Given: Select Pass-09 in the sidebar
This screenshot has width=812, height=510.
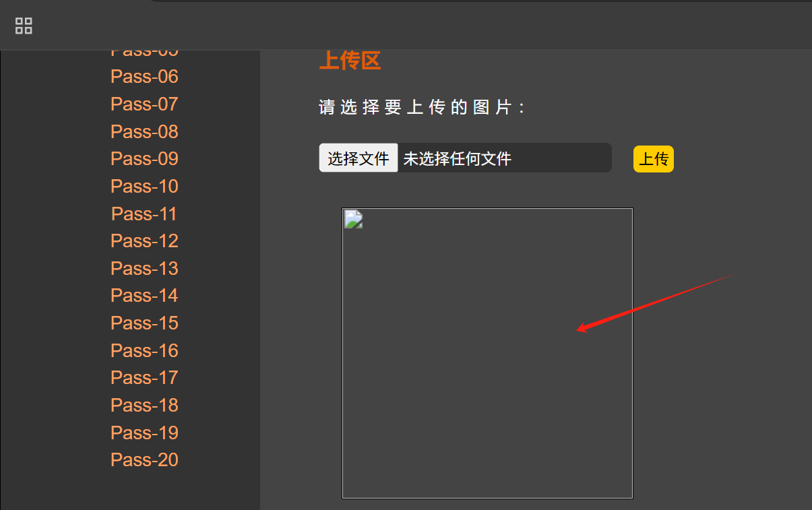Looking at the screenshot, I should pos(144,159).
